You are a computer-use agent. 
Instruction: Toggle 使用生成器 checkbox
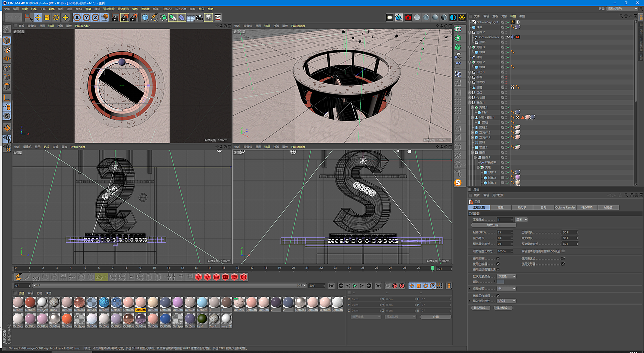click(498, 263)
